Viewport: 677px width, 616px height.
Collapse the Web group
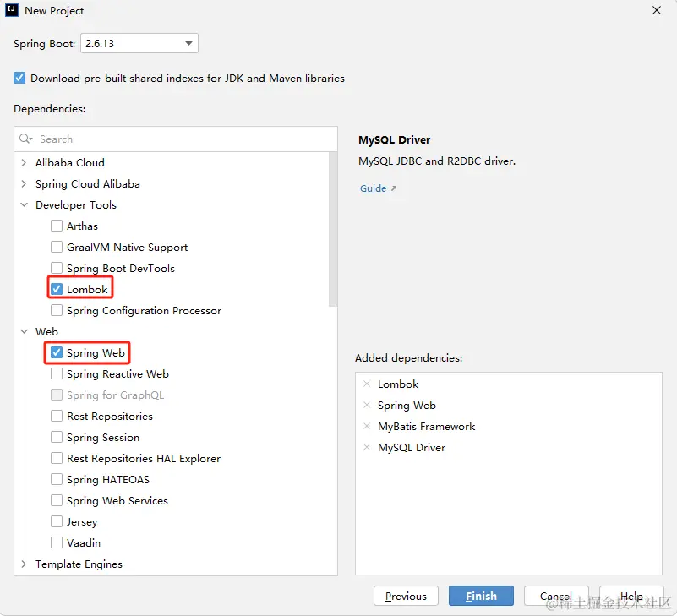tap(25, 331)
